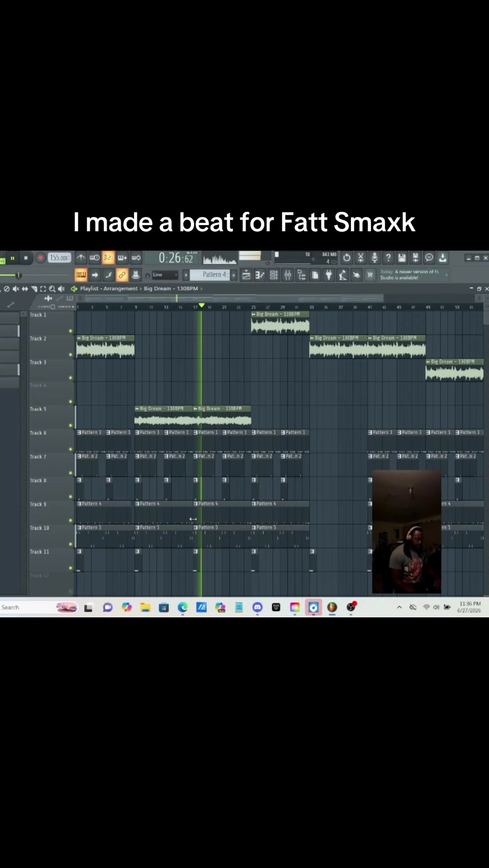Toggle auto-scroll arrow icon

click(95, 275)
